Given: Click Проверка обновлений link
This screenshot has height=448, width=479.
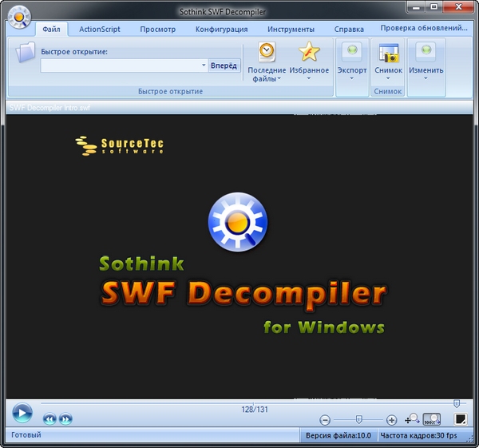Looking at the screenshot, I should pyautogui.click(x=424, y=28).
